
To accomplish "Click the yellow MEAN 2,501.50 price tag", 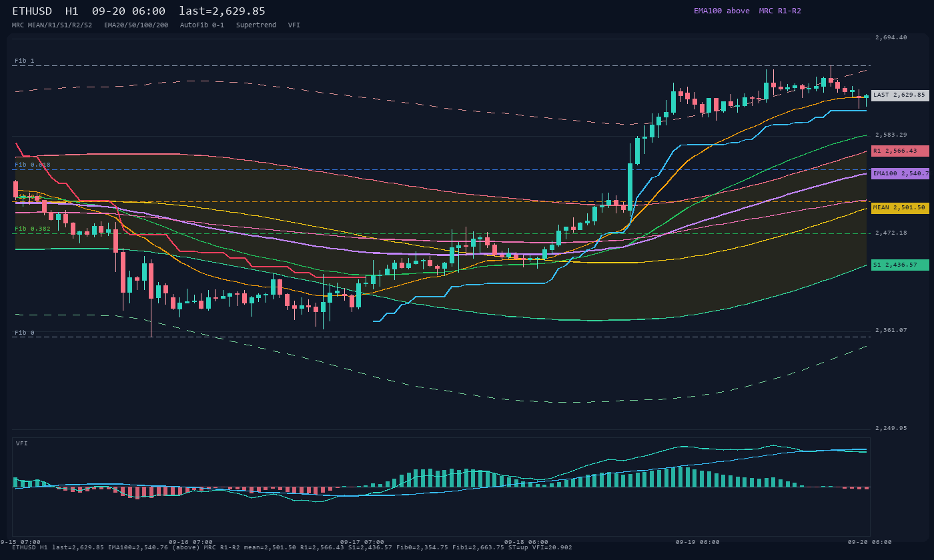I will click(x=900, y=208).
